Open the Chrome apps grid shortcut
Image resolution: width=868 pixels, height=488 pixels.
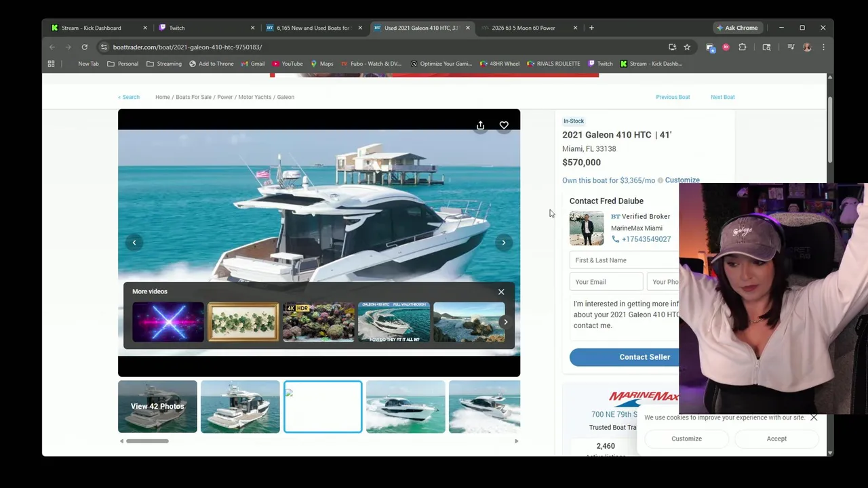51,64
